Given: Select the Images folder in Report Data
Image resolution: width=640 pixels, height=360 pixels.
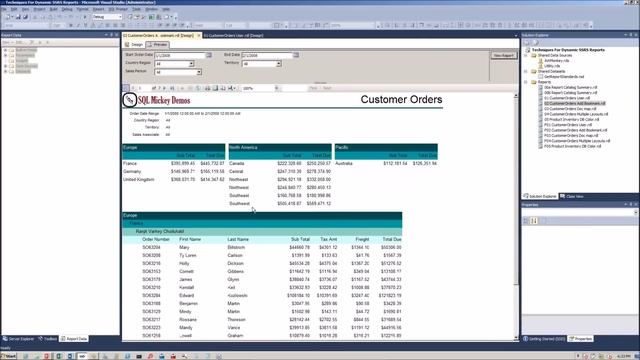Looking at the screenshot, I should coord(22,61).
